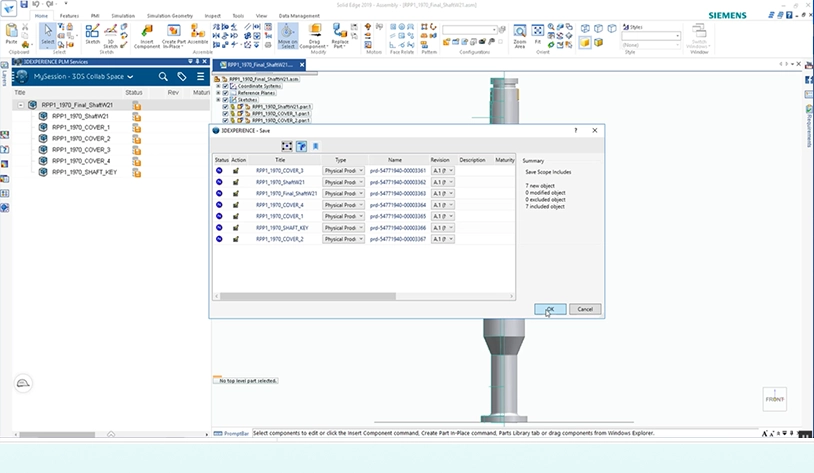814x473 pixels.
Task: Click the Status column header in PLM panel
Action: pos(133,92)
